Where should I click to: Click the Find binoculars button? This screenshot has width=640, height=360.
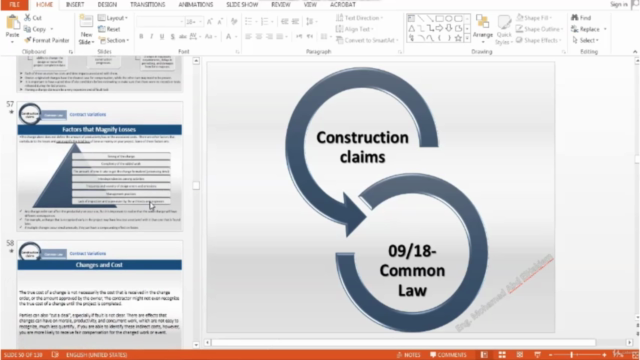[581, 18]
